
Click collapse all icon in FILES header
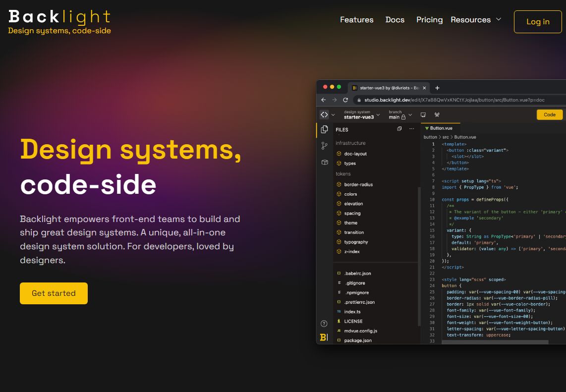click(x=399, y=129)
